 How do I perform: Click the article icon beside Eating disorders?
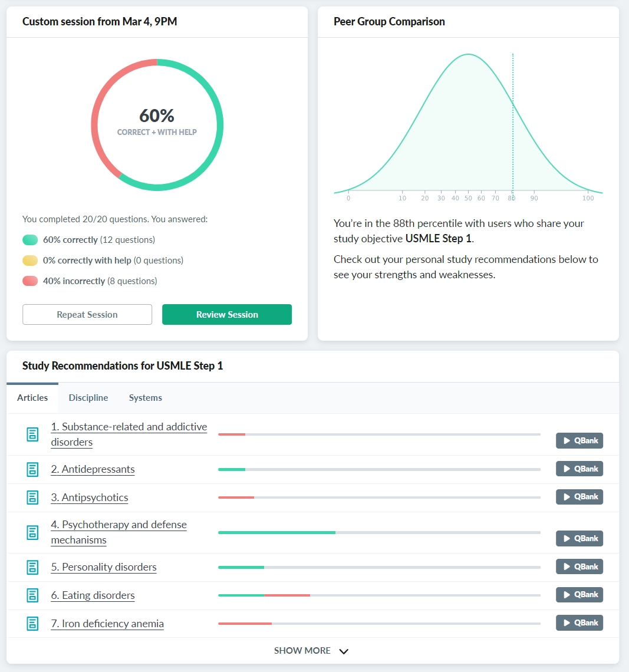tap(32, 595)
